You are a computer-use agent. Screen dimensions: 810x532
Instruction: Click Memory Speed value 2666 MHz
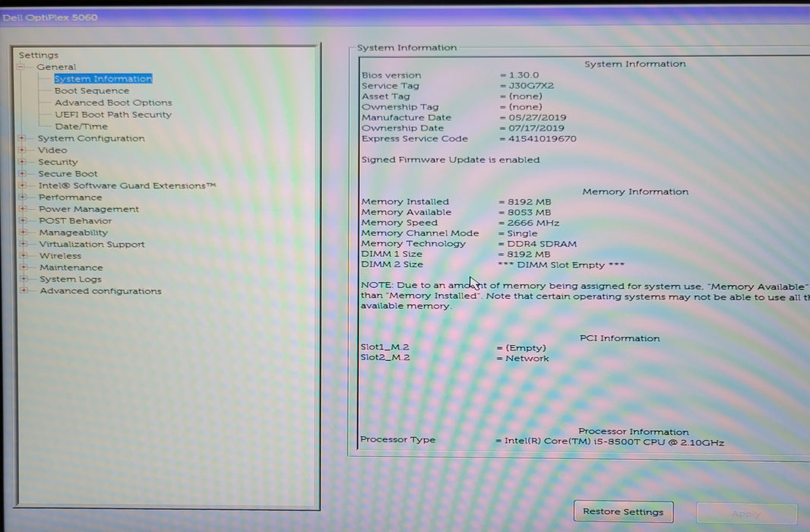click(x=533, y=223)
